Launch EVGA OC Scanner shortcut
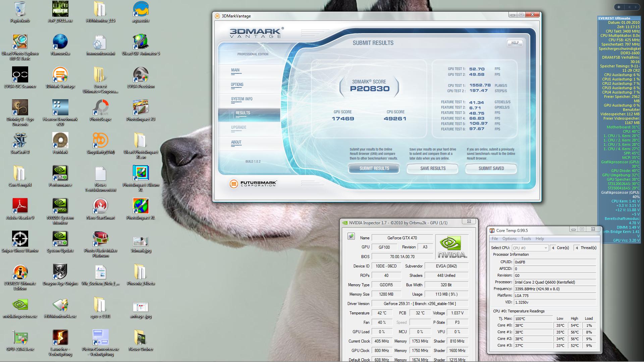The width and height of the screenshot is (644, 362). point(20,75)
